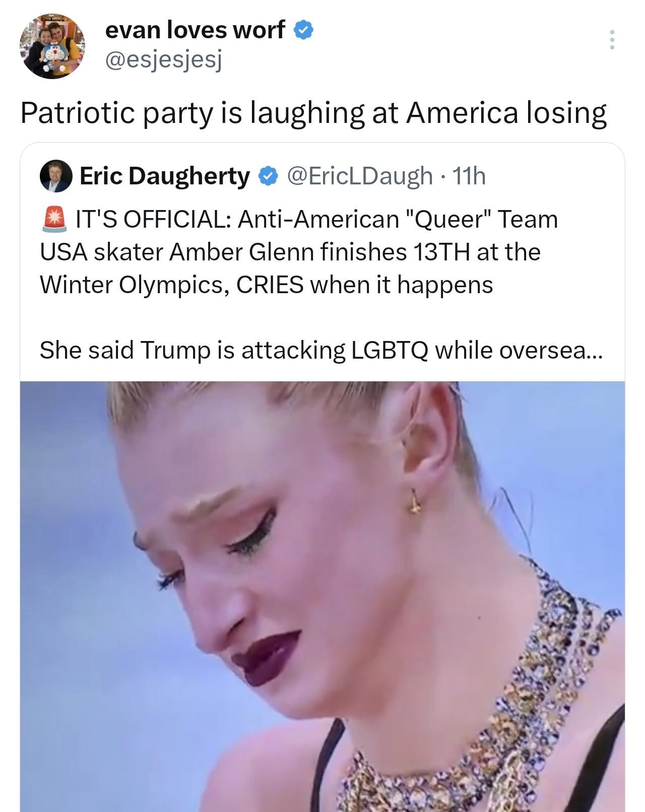Open the skater photo in the quoted tweet
Screen dimensions: 645x812
pos(322,596)
